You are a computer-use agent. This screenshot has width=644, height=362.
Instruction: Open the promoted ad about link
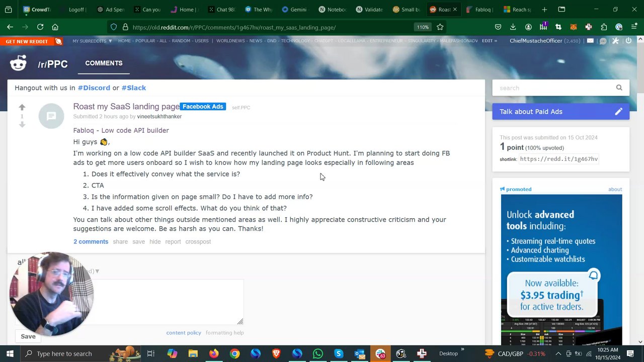coord(615,189)
